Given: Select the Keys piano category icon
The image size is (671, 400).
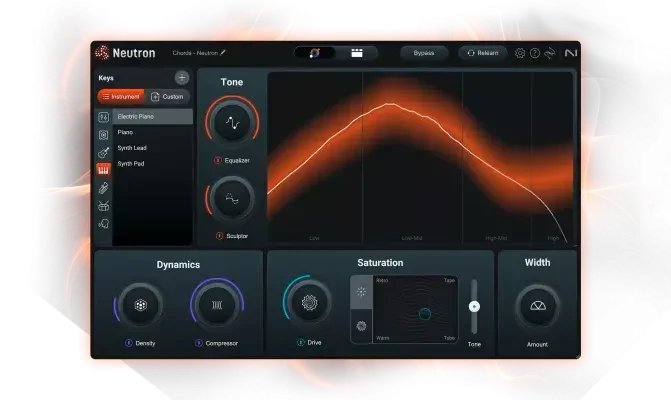Looking at the screenshot, I should tap(103, 170).
